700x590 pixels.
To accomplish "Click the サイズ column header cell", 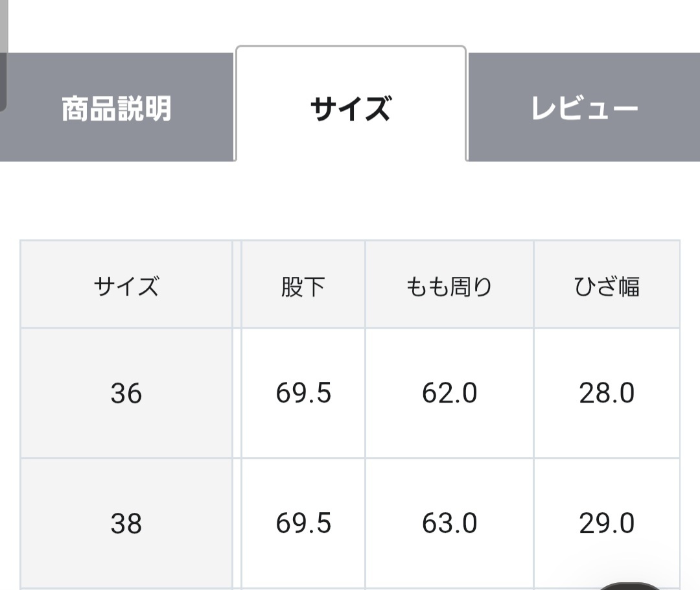I will [126, 285].
